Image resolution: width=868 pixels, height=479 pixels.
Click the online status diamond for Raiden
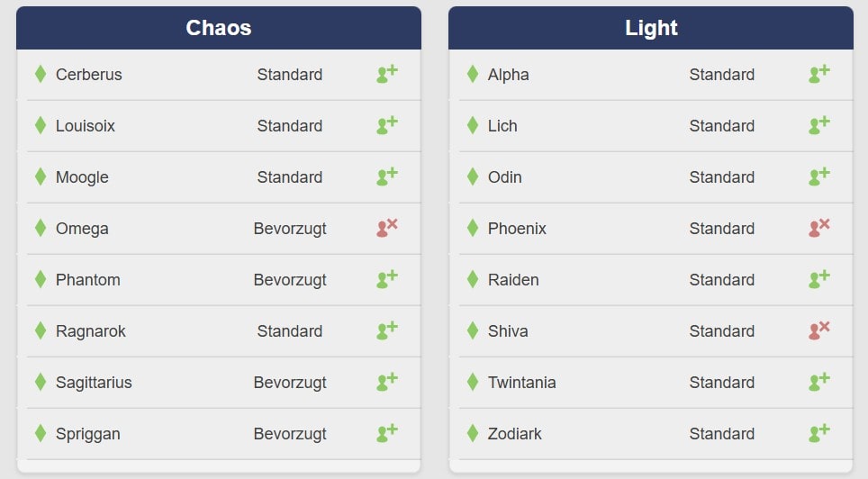(472, 279)
